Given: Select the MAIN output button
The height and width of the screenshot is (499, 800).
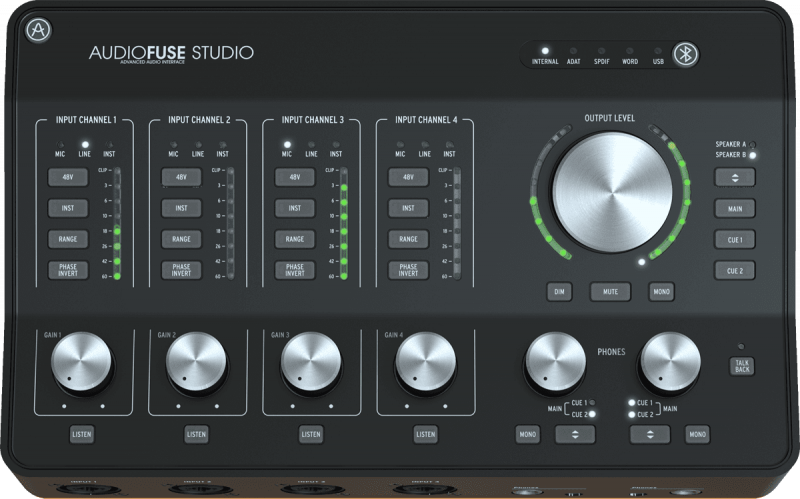Looking at the screenshot, I should click(x=734, y=209).
